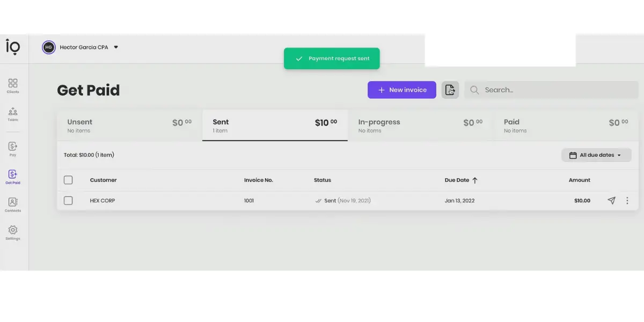
Task: Switch to the Paid tab
Action: (566, 126)
